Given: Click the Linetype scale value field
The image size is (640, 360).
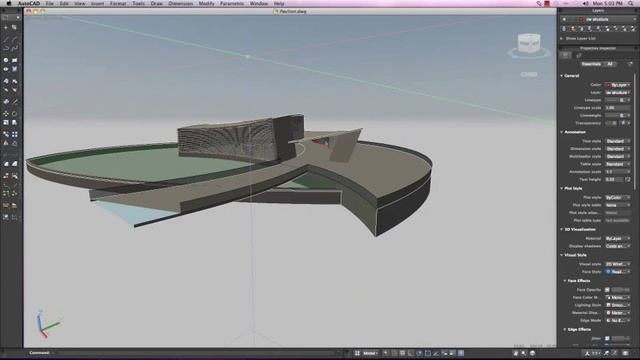Looking at the screenshot, I should click(618, 108).
